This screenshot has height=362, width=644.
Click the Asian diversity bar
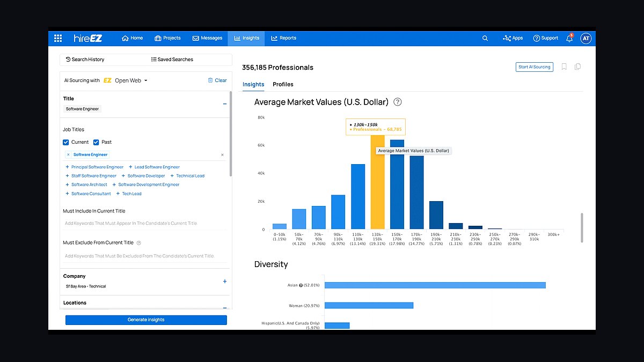click(435, 285)
